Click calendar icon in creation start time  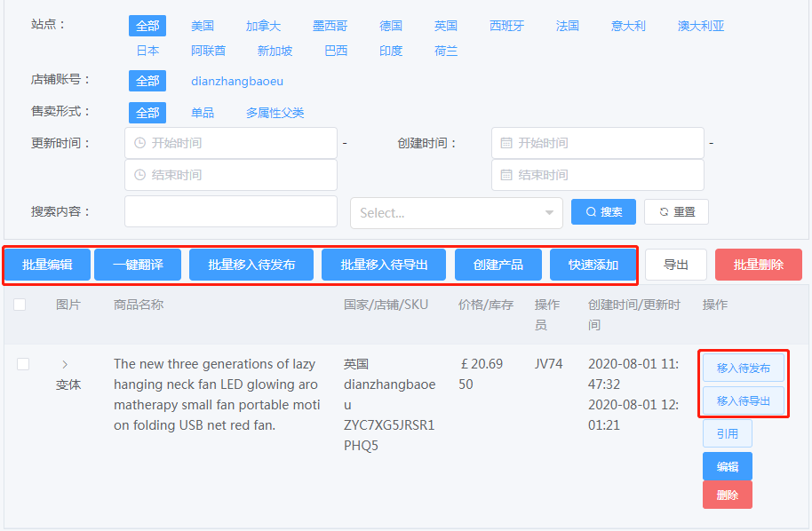click(x=506, y=143)
